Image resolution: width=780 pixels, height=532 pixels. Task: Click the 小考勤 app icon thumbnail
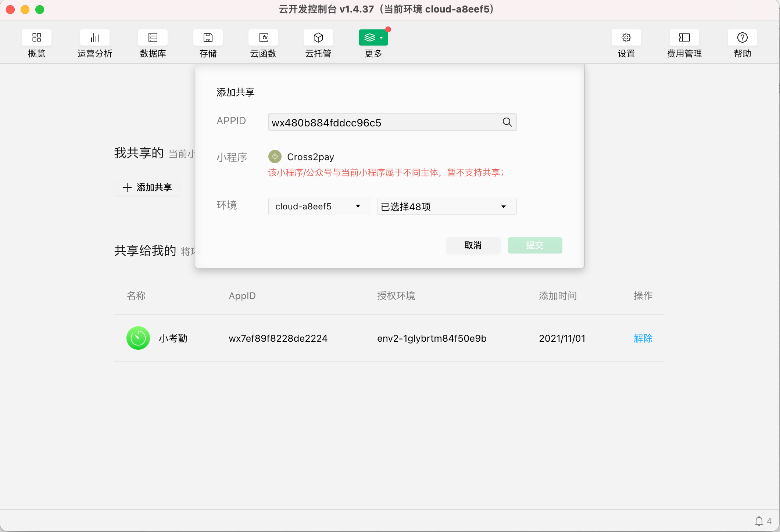tap(138, 338)
